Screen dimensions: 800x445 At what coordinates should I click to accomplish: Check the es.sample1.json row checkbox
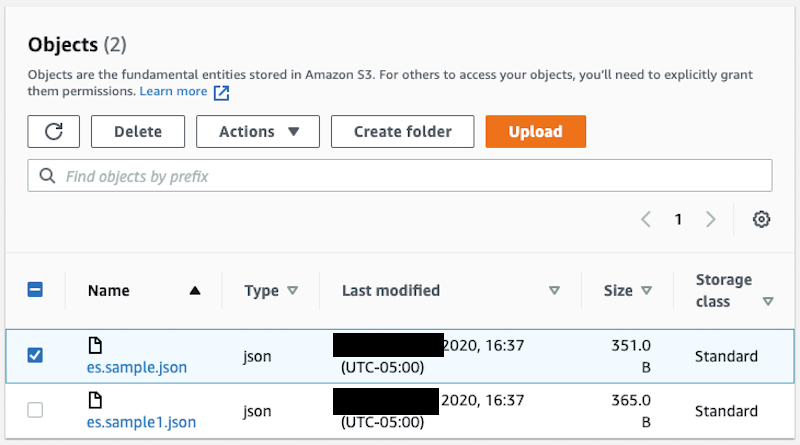point(35,410)
